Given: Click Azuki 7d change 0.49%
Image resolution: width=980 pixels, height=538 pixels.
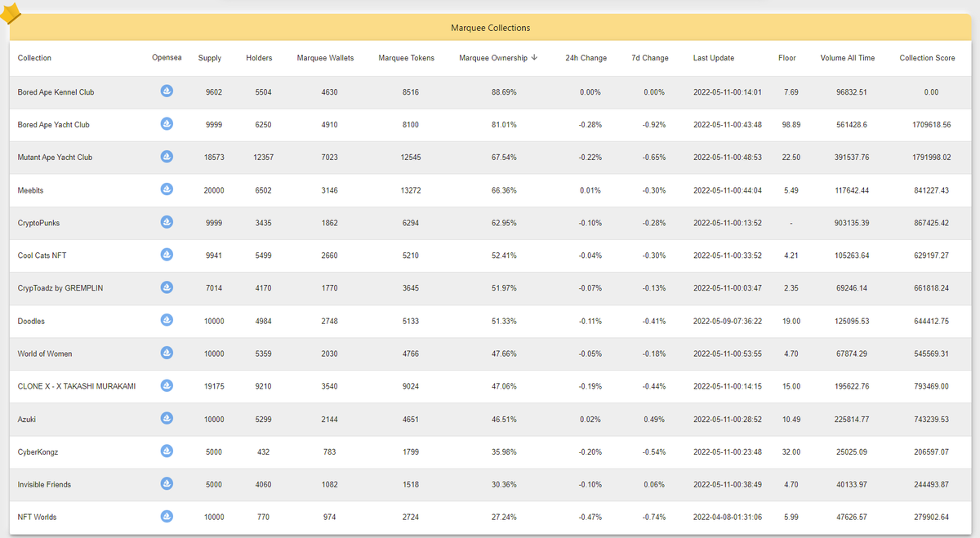Looking at the screenshot, I should [655, 419].
